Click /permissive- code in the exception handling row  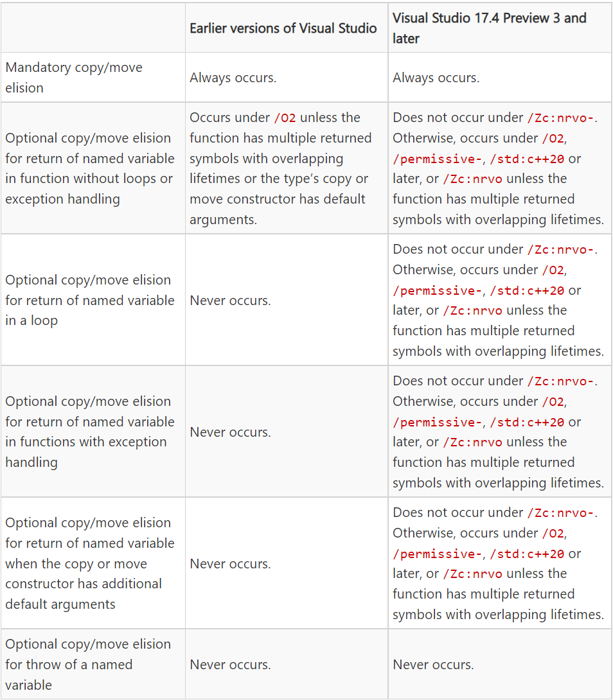(x=438, y=423)
